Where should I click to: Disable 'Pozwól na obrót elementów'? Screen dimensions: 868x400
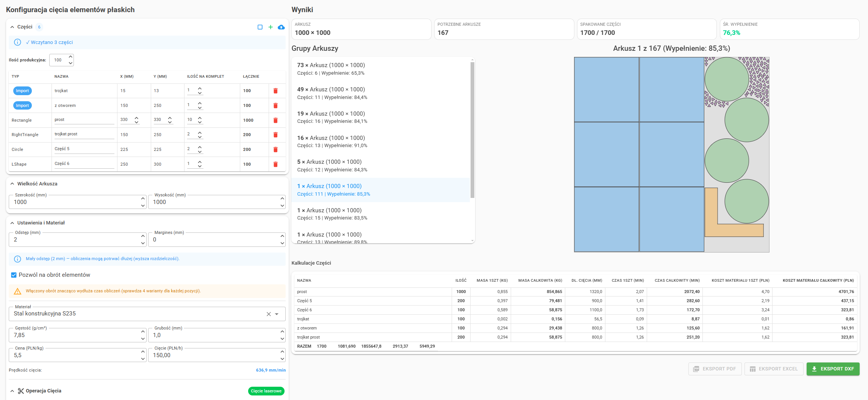pyautogui.click(x=14, y=275)
